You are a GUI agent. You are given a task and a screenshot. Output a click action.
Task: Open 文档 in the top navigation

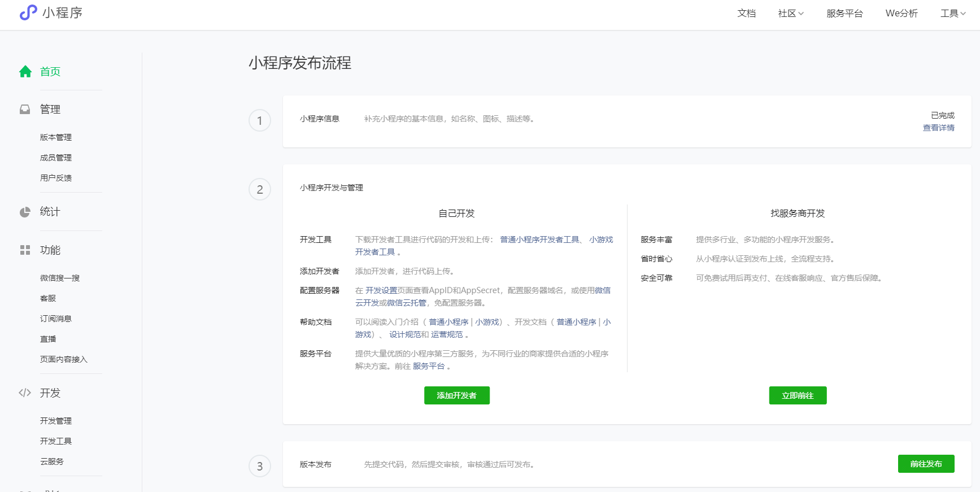(x=747, y=14)
